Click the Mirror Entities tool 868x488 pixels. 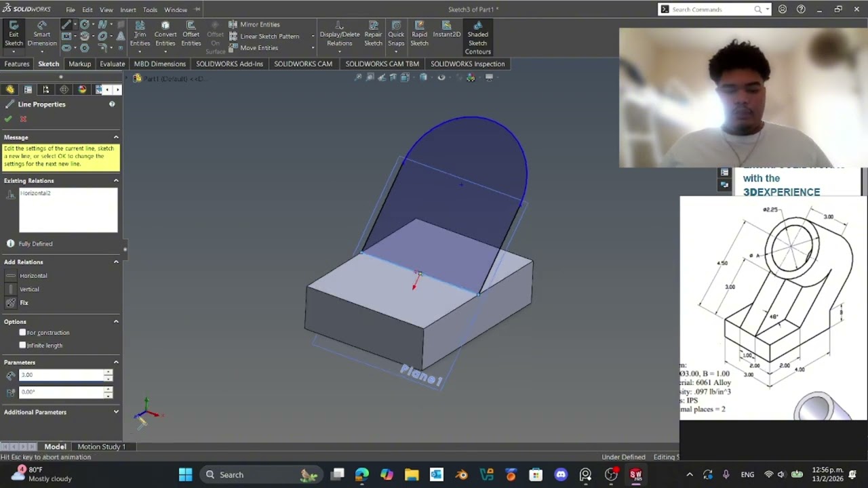point(254,24)
